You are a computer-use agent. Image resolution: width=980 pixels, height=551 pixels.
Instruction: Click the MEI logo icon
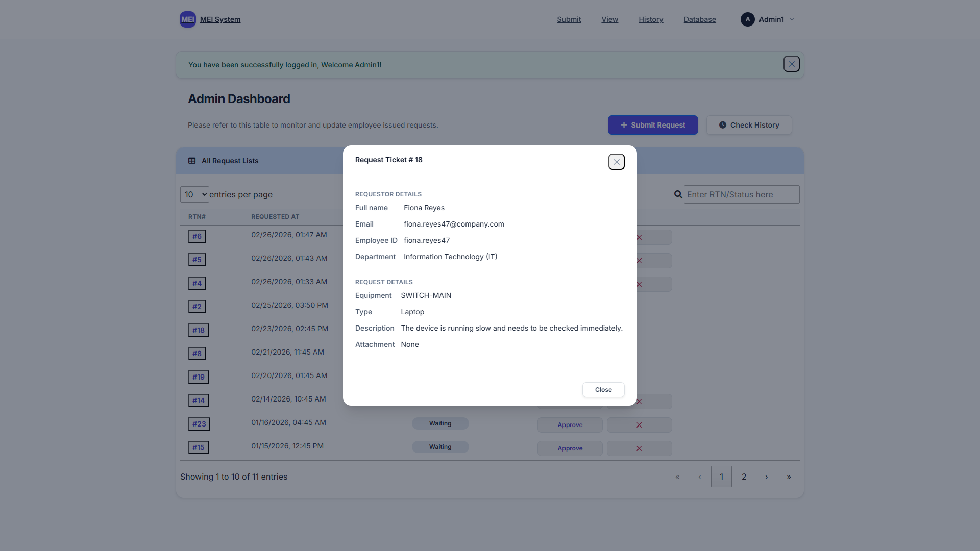coord(187,19)
